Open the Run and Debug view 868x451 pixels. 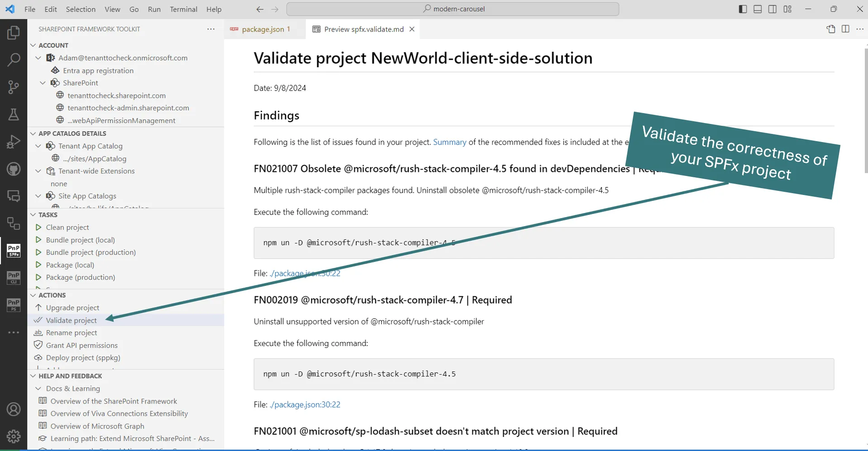13,141
